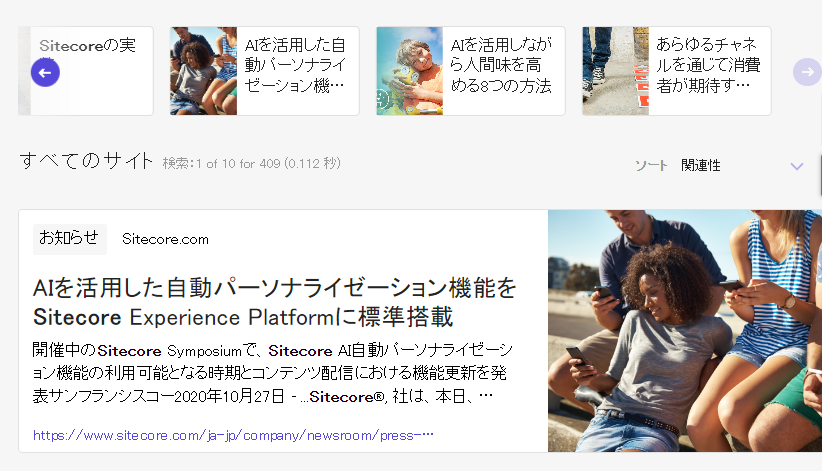822x471 pixels.
Task: Click the 'ソート' label
Action: (651, 166)
